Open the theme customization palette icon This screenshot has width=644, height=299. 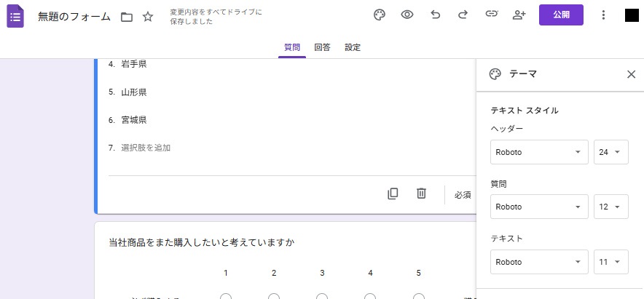(379, 15)
